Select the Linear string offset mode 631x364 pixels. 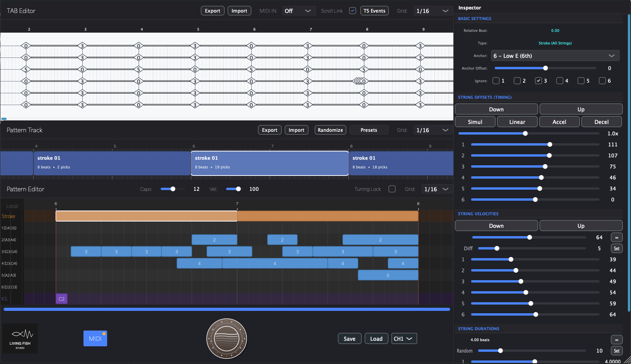pos(517,122)
